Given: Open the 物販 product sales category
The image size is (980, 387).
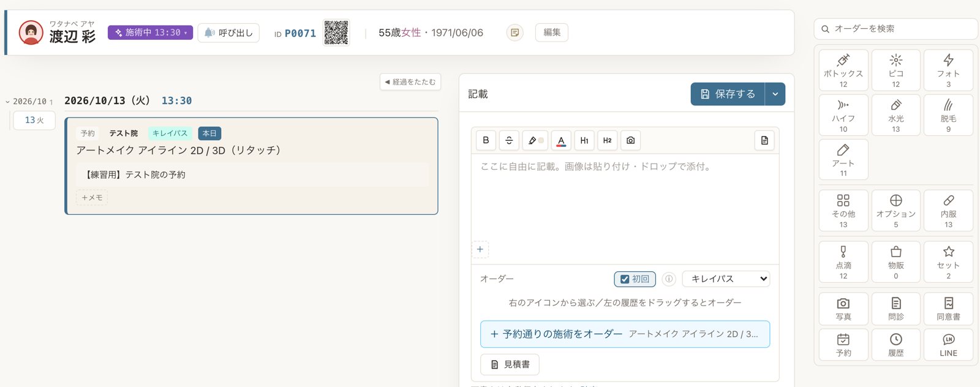Looking at the screenshot, I should pyautogui.click(x=896, y=261).
